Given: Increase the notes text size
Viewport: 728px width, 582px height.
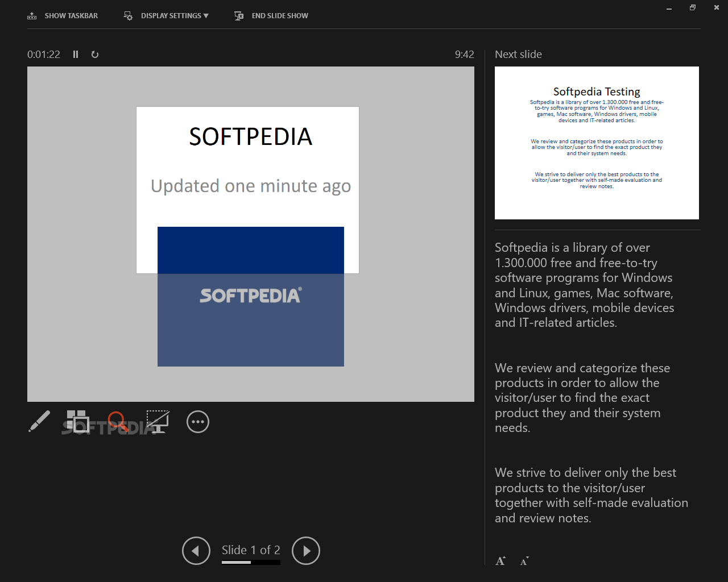Looking at the screenshot, I should click(x=500, y=561).
